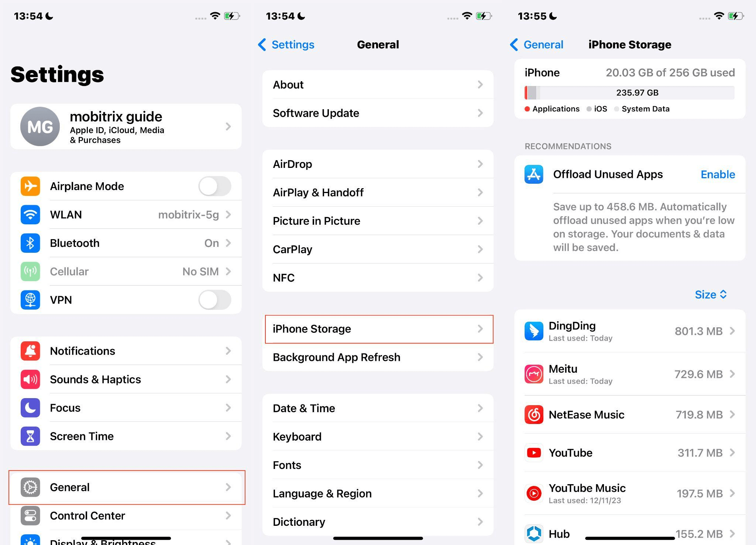Select iPhone Storage menu item

click(378, 328)
